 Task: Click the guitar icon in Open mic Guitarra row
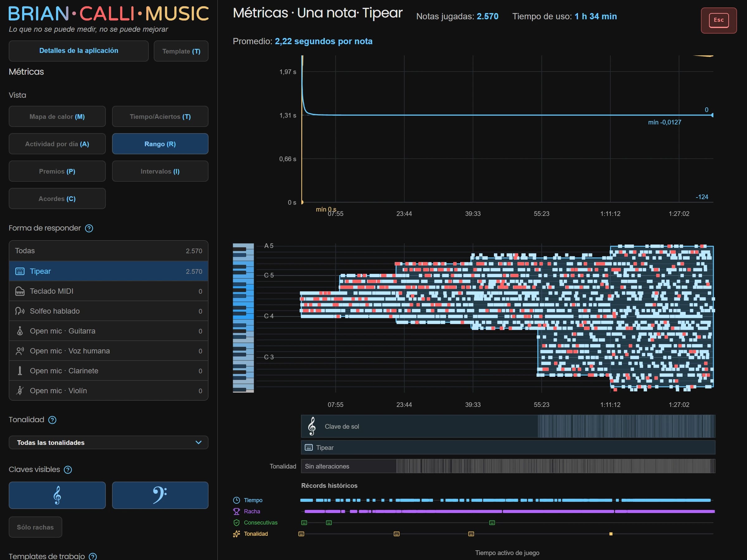click(x=20, y=331)
